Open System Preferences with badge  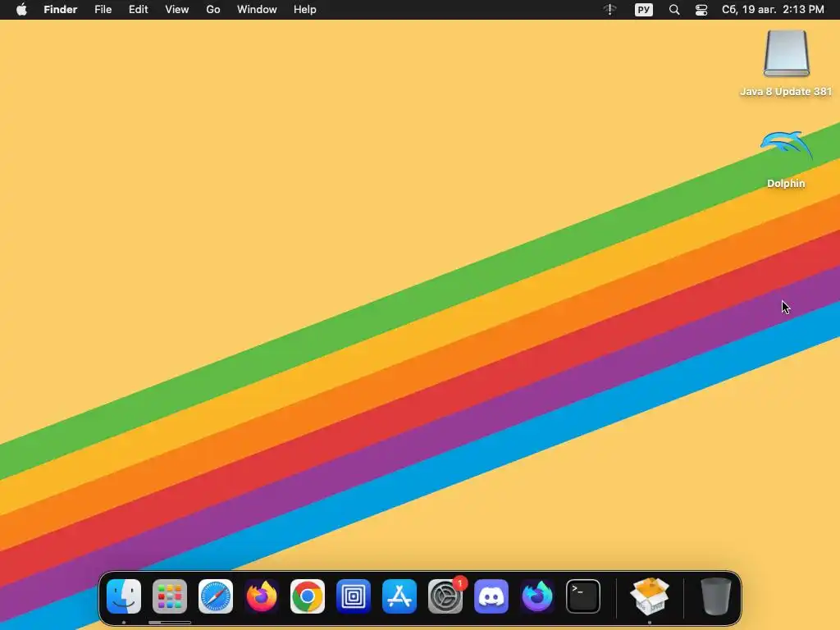click(x=445, y=596)
